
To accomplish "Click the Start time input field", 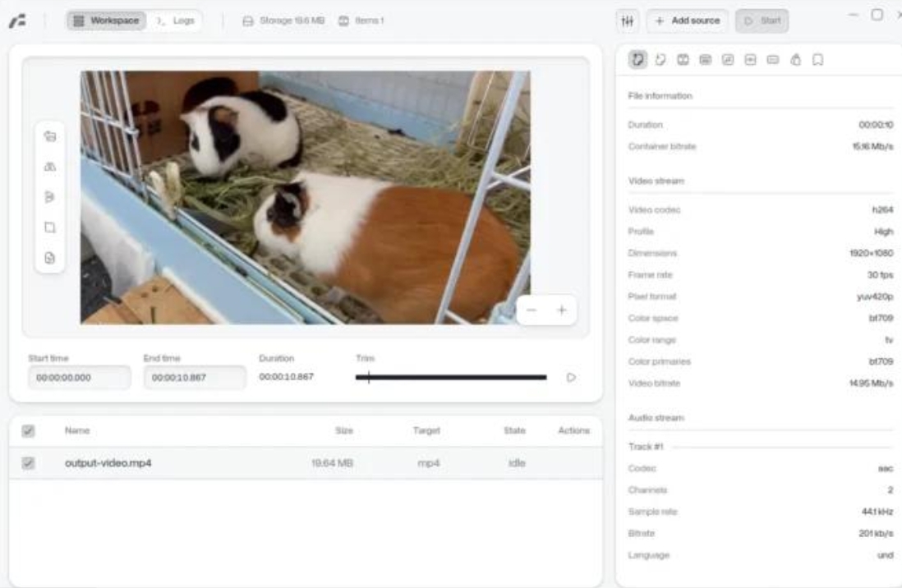I will (x=80, y=378).
